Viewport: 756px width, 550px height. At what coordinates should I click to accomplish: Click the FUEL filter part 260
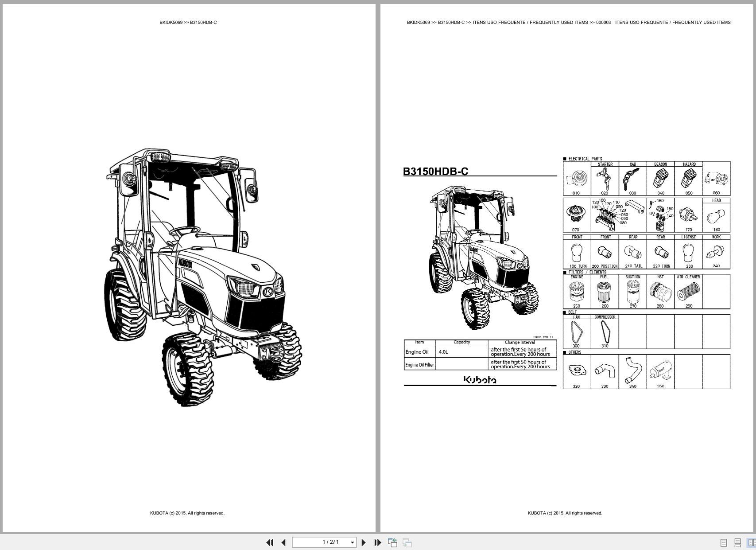(605, 292)
